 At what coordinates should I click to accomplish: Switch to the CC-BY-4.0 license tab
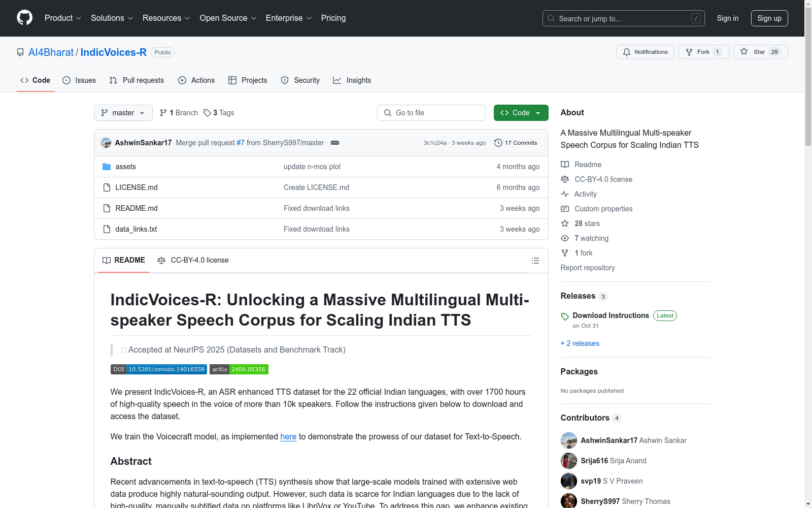point(193,260)
